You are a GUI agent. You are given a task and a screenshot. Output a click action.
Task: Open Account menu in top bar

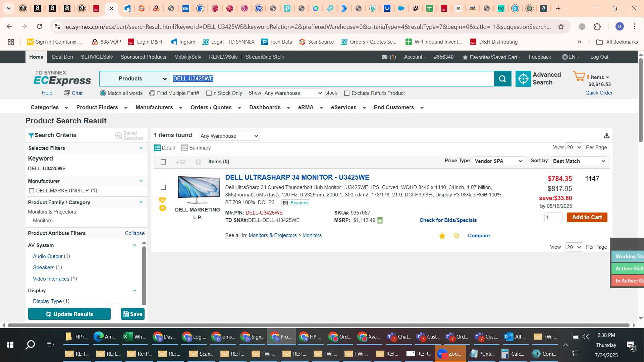[x=415, y=57]
